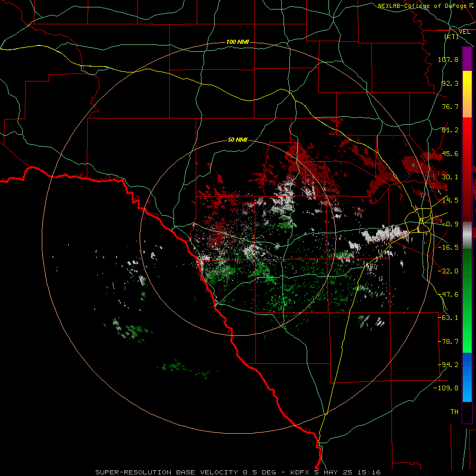Click the purple segment of velocity color bar
476x476 pixels.
[x=467, y=59]
